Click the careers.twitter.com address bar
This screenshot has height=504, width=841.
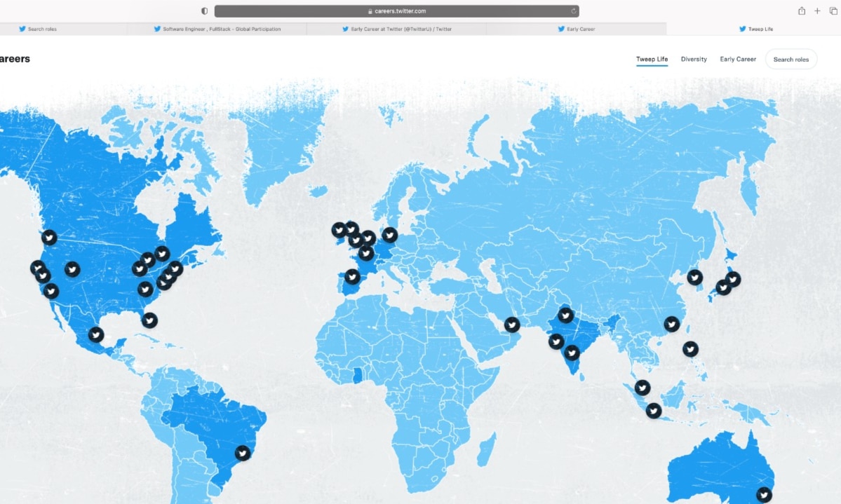click(396, 11)
